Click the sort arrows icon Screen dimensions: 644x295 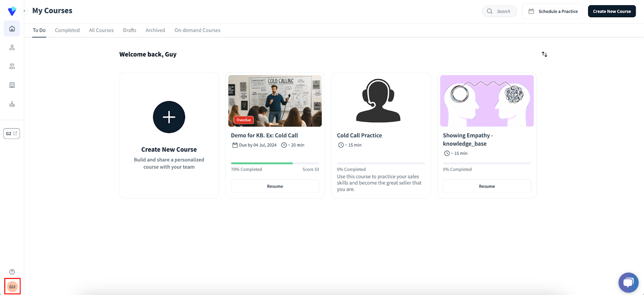pos(545,54)
